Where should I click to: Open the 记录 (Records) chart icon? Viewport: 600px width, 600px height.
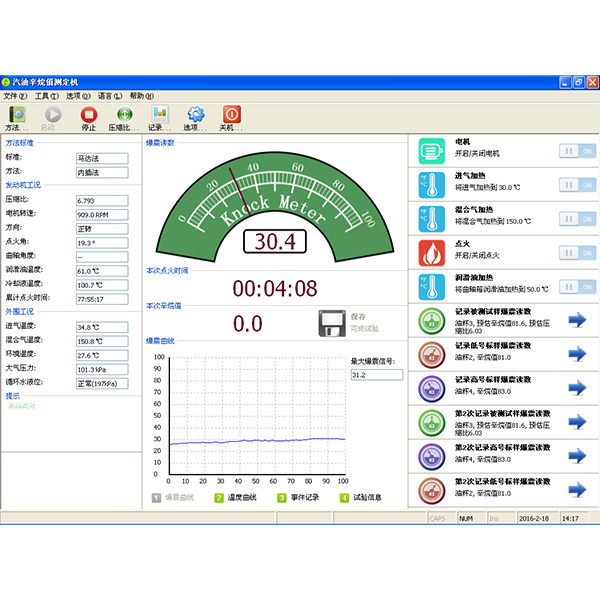coord(160,114)
